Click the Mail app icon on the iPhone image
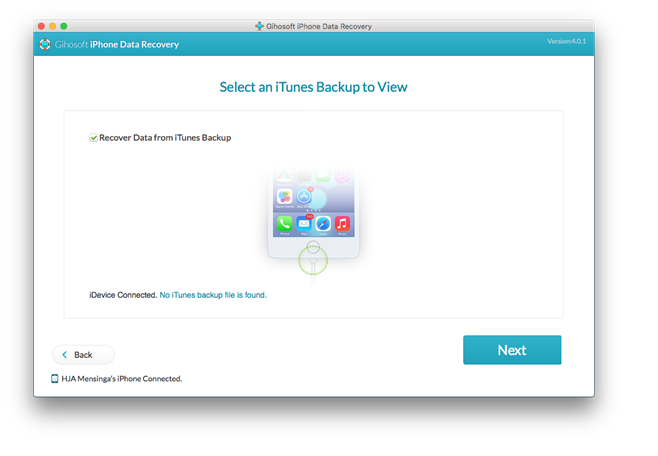The width and height of the screenshot is (658, 456). [x=304, y=223]
